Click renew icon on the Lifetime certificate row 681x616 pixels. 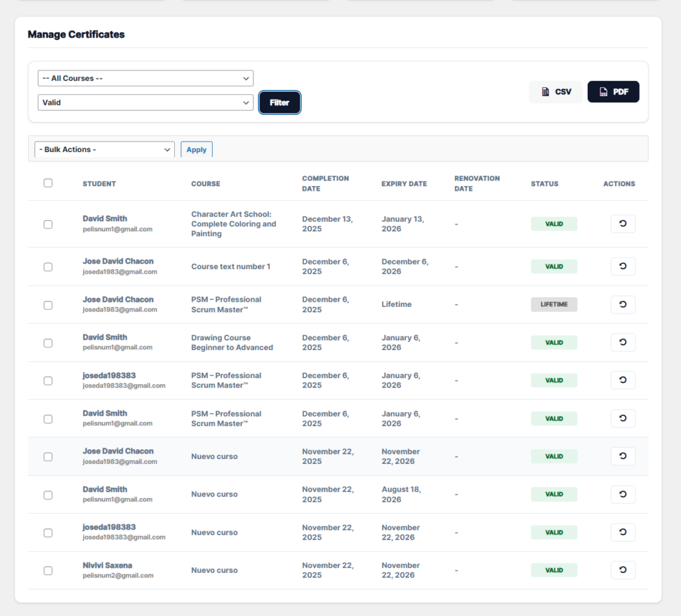622,304
